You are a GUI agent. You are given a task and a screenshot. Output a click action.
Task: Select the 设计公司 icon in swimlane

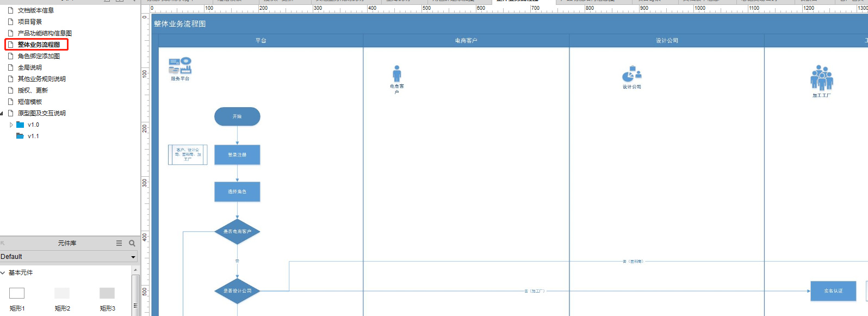pos(631,74)
